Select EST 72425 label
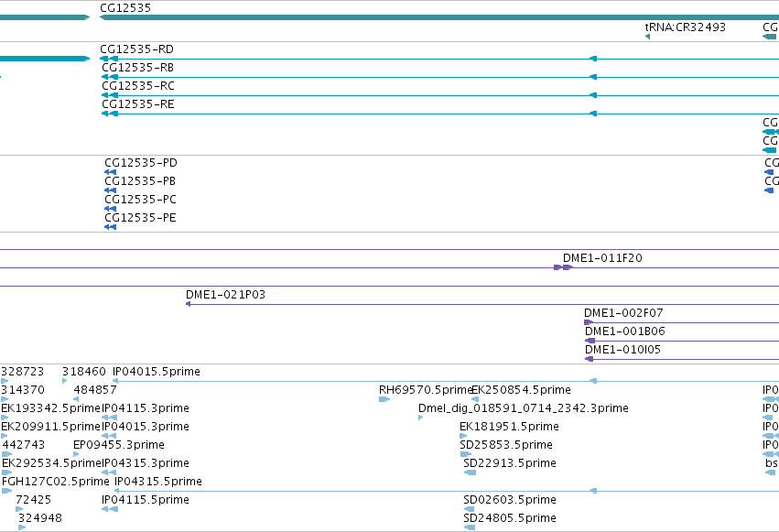This screenshot has height=532, width=779. pyautogui.click(x=33, y=500)
